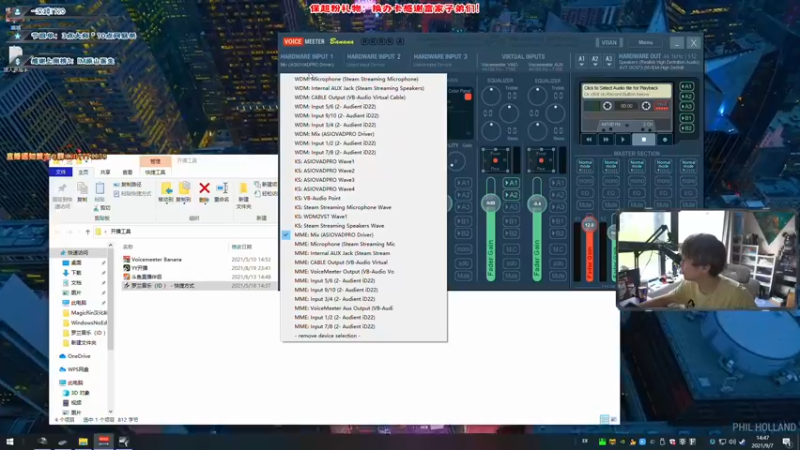Switch first master bus Normal mode
Viewport: 800px width, 450px height.
(x=585, y=165)
